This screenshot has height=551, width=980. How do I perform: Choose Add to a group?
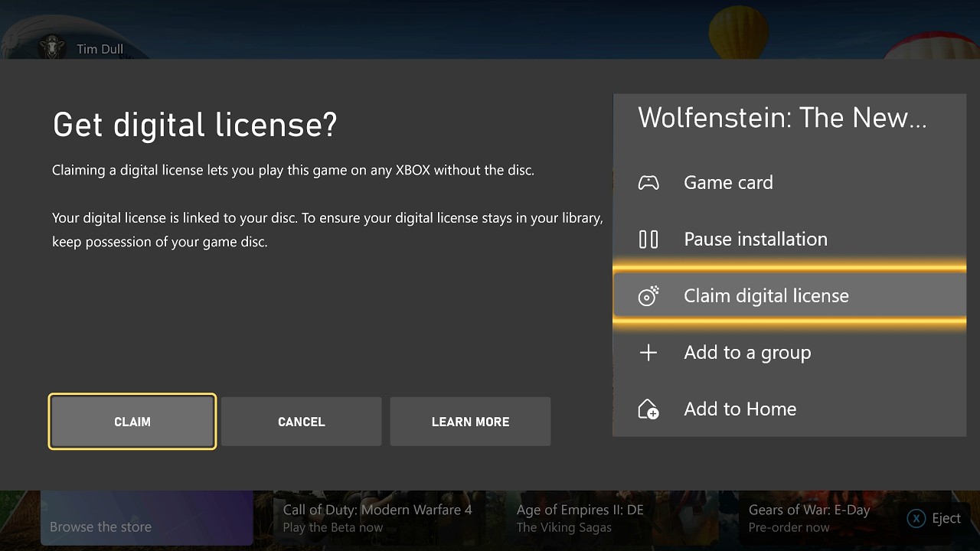click(789, 353)
